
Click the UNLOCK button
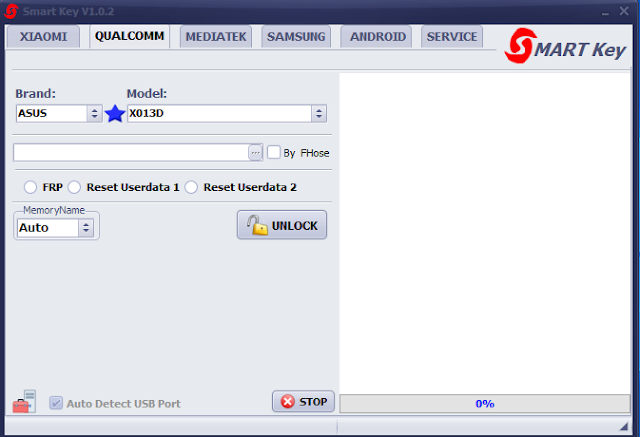click(x=282, y=225)
